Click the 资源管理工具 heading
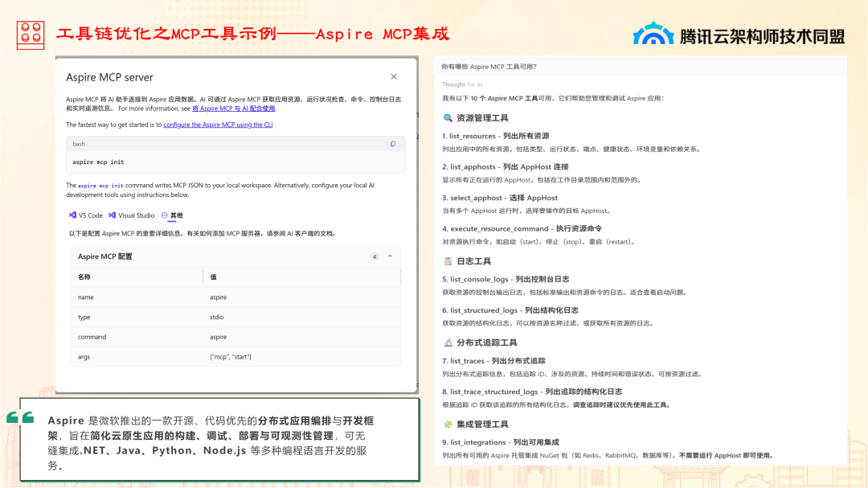 coord(482,118)
